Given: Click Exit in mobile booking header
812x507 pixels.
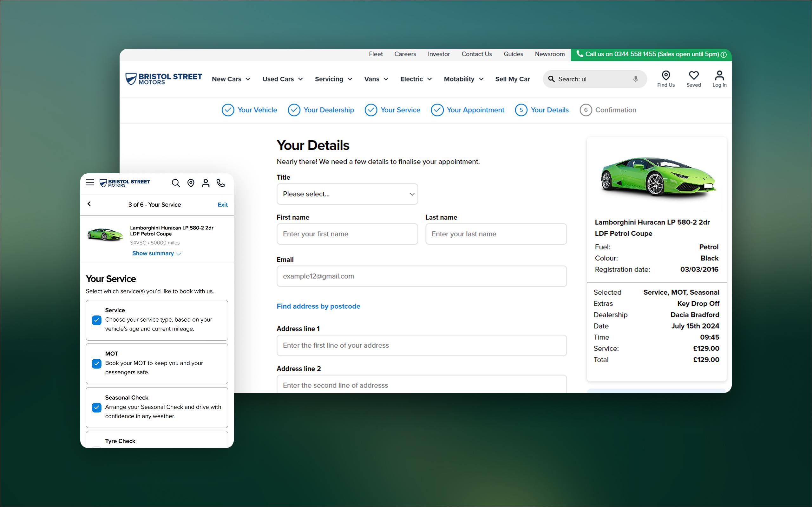Looking at the screenshot, I should coord(222,205).
